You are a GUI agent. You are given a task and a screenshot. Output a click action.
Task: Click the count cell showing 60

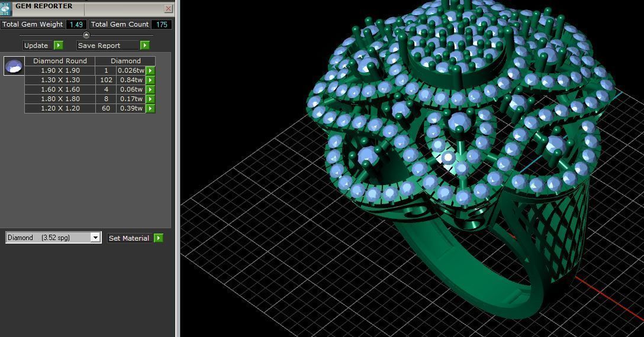(106, 108)
